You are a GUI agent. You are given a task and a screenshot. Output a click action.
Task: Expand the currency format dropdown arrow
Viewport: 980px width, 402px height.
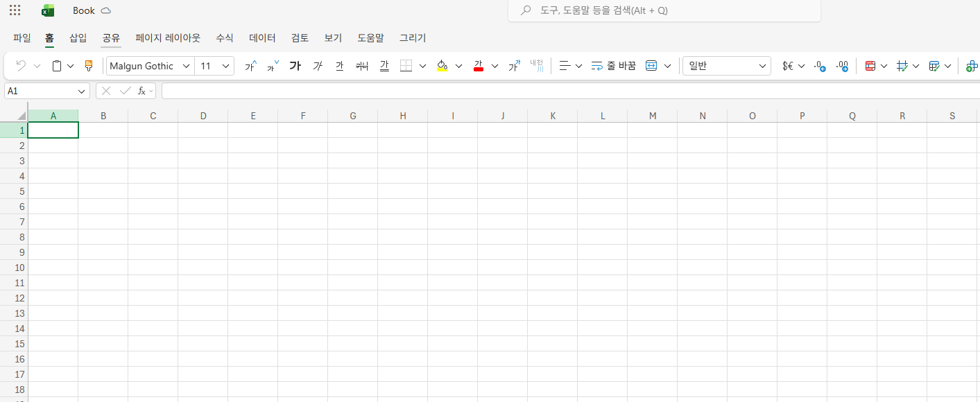802,66
